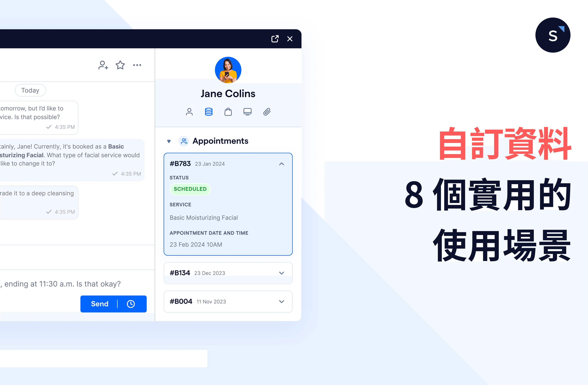This screenshot has height=385, width=588.
Task: Click the Today filter button
Action: tap(30, 90)
